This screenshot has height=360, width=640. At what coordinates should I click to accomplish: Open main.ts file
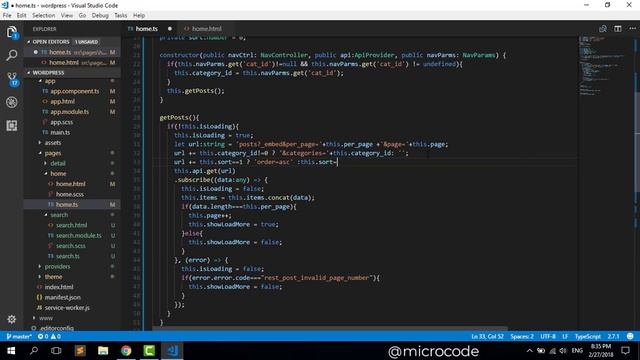tap(60, 132)
